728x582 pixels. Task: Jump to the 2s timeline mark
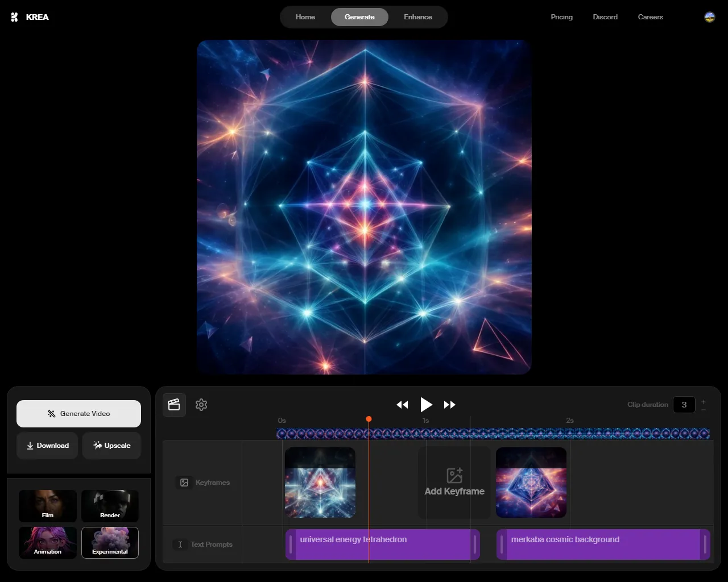click(x=570, y=421)
